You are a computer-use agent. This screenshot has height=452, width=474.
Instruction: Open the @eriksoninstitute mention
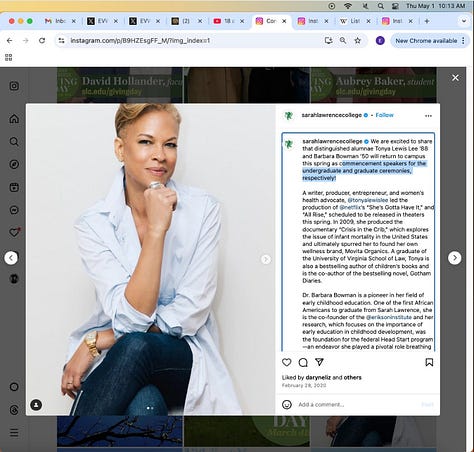389,317
